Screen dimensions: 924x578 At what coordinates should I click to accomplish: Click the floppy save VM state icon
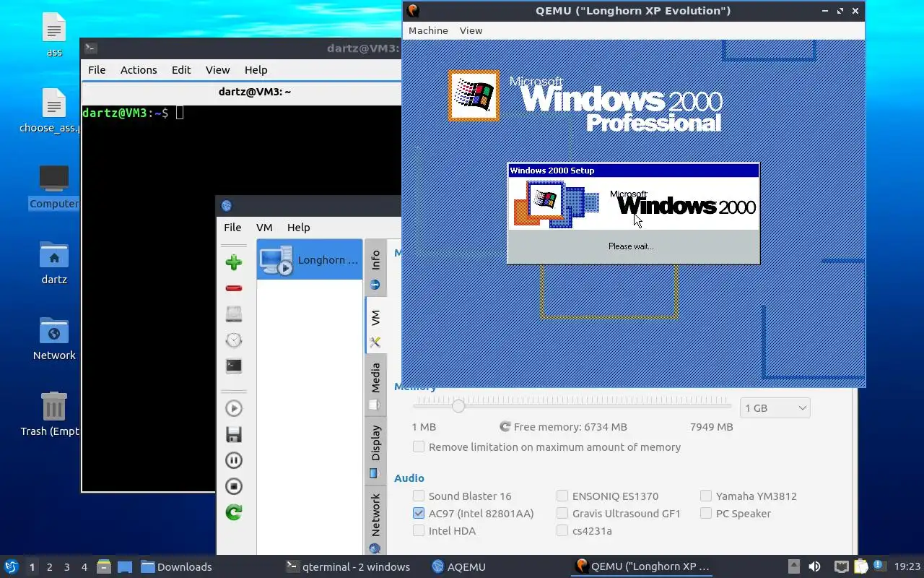[x=233, y=434]
